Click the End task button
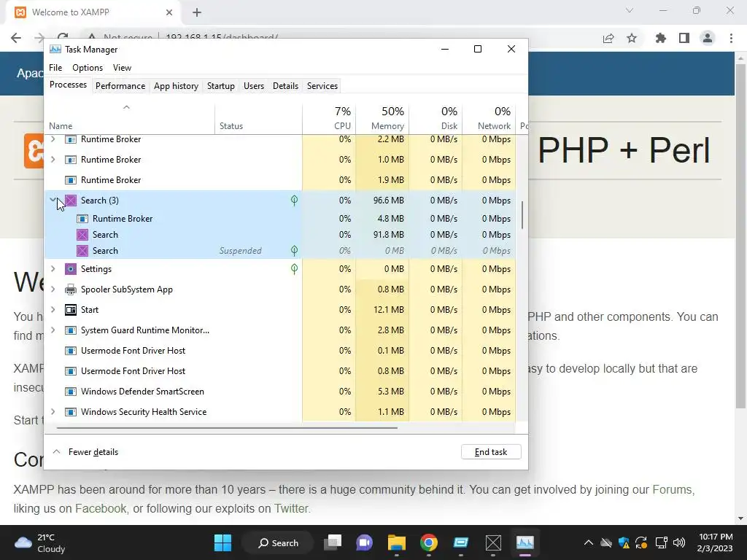 click(x=491, y=452)
